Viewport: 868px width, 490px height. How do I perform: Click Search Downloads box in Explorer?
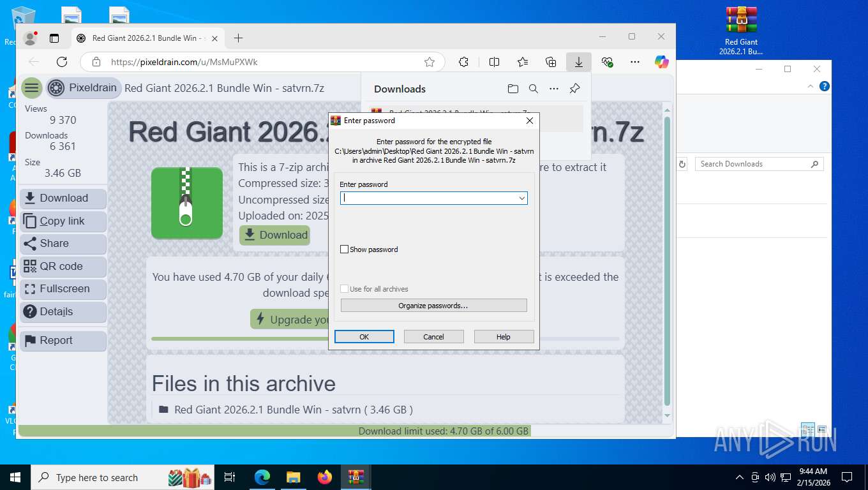tap(759, 164)
